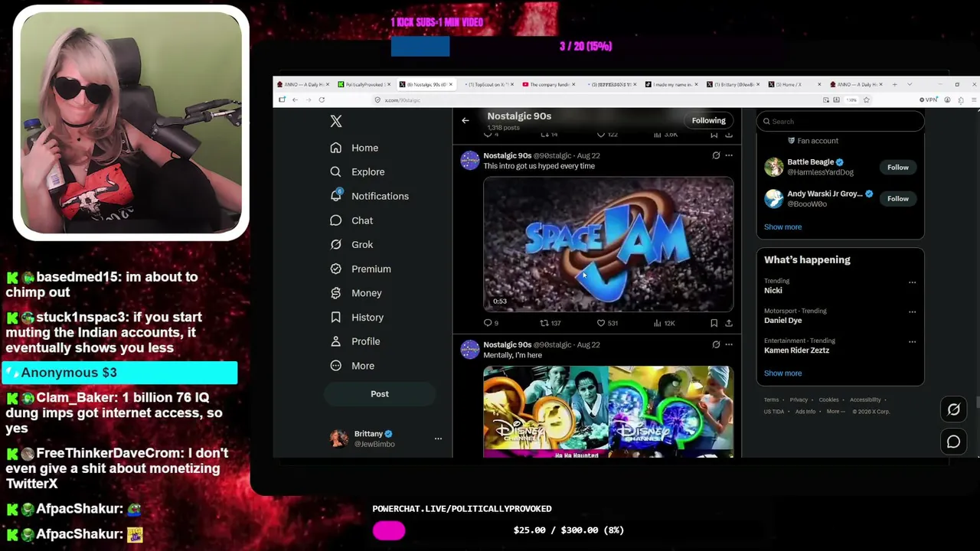Follow Battle Beagle
Image resolution: width=980 pixels, height=551 pixels.
[x=897, y=167]
